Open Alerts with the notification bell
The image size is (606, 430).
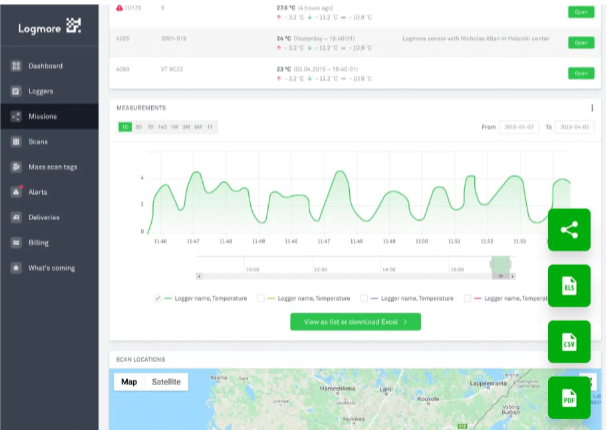click(x=16, y=191)
